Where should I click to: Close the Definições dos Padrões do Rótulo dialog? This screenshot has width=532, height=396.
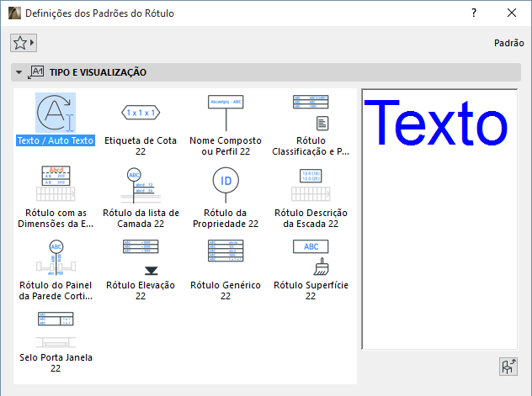pyautogui.click(x=512, y=13)
